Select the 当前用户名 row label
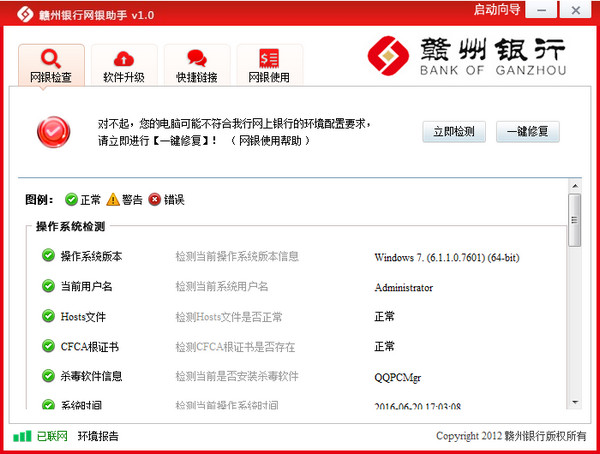This screenshot has height=454, width=600. [86, 286]
